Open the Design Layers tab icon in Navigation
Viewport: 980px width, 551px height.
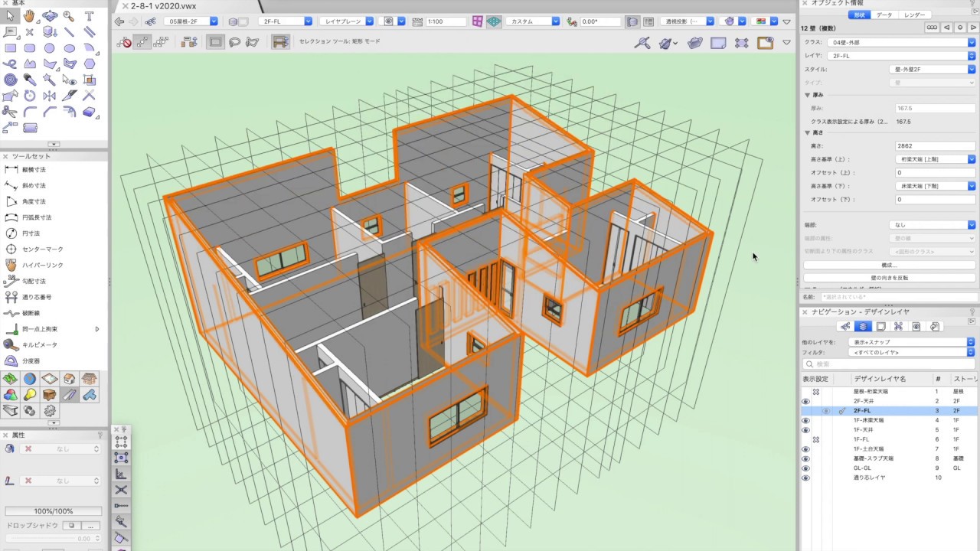[x=864, y=327]
